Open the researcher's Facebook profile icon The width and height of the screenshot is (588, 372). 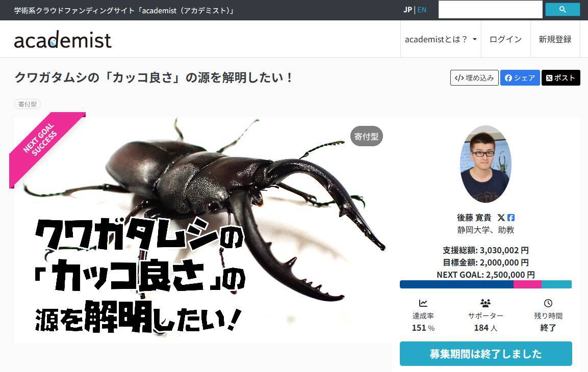[x=511, y=217]
